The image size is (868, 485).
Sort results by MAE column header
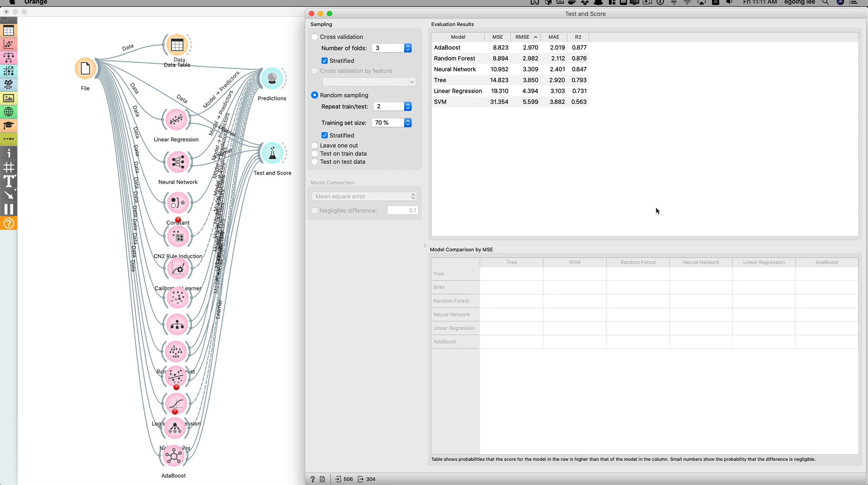(x=554, y=37)
